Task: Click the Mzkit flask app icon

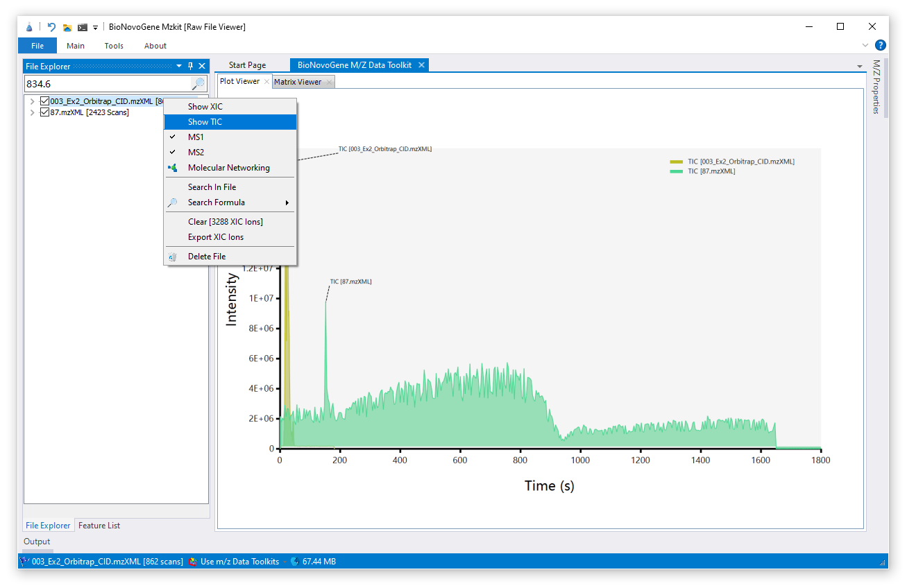Action: click(29, 27)
